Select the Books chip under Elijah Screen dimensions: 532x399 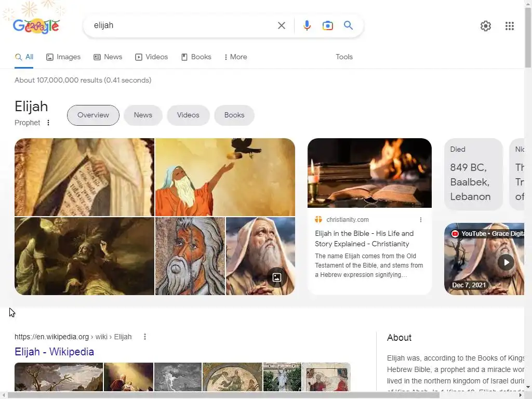(x=234, y=115)
